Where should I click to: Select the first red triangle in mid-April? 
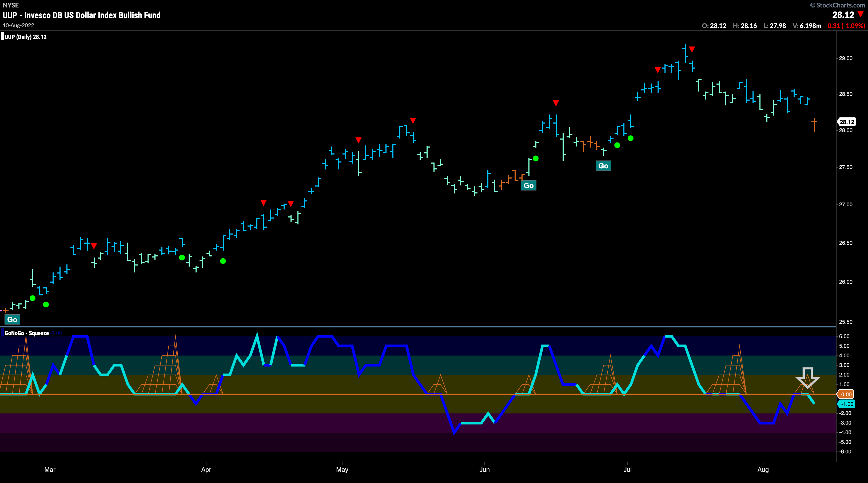click(264, 203)
